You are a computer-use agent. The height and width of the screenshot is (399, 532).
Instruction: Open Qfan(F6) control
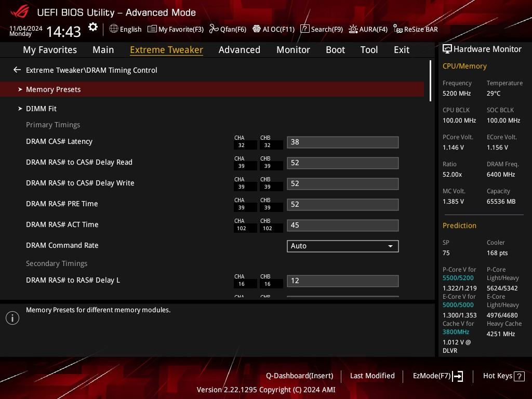pos(228,29)
